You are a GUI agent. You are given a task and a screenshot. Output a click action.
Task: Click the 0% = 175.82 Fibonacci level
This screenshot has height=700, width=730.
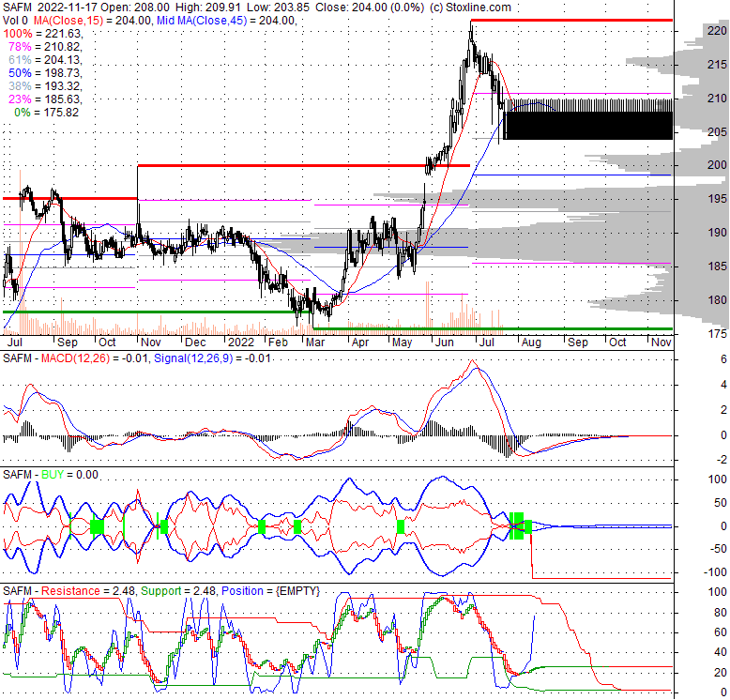tap(47, 113)
